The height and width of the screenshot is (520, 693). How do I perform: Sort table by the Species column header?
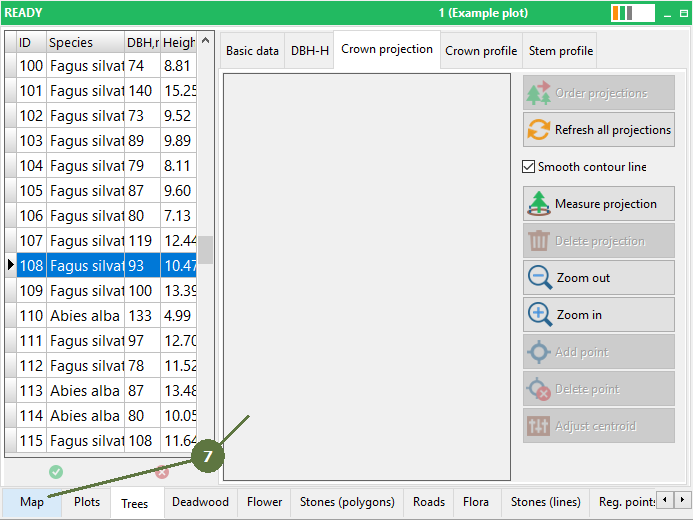point(84,43)
